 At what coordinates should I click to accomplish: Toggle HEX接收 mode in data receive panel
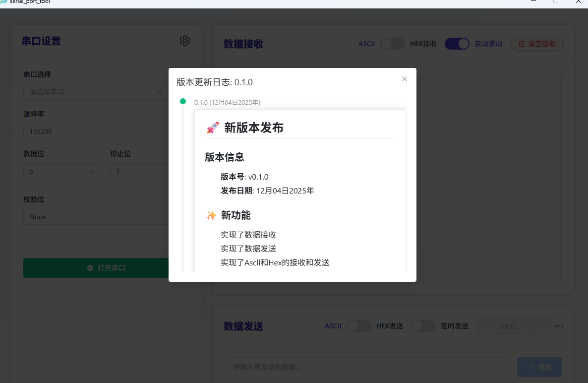click(393, 44)
